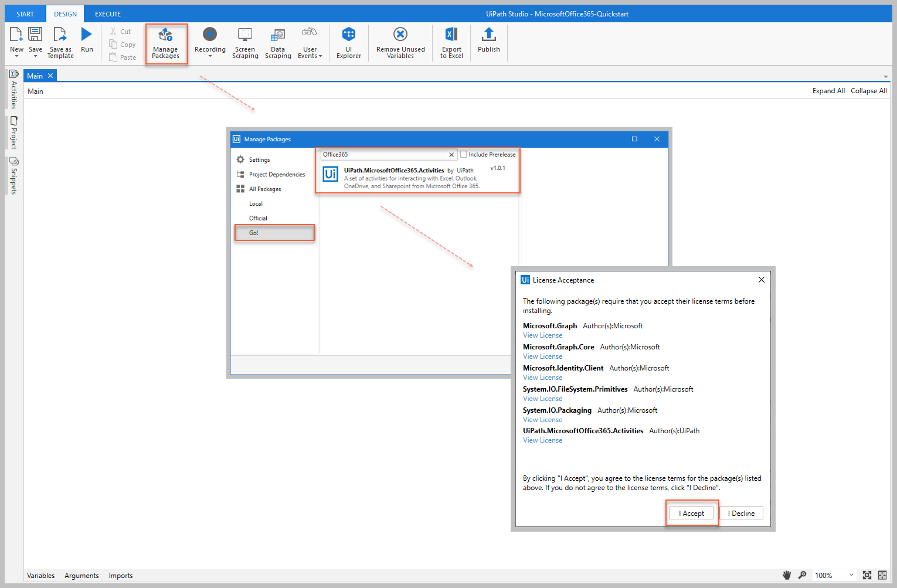Open Data Scraping tool
Screen dimensions: 897x588
point(278,43)
